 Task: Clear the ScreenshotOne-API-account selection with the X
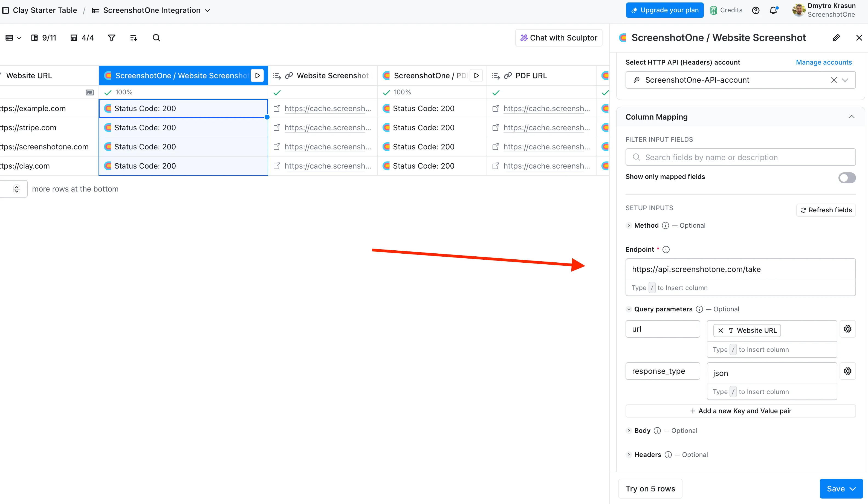pyautogui.click(x=834, y=80)
